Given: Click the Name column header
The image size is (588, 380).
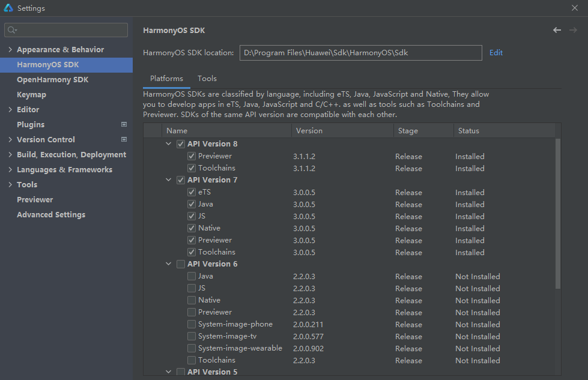Looking at the screenshot, I should tap(227, 130).
